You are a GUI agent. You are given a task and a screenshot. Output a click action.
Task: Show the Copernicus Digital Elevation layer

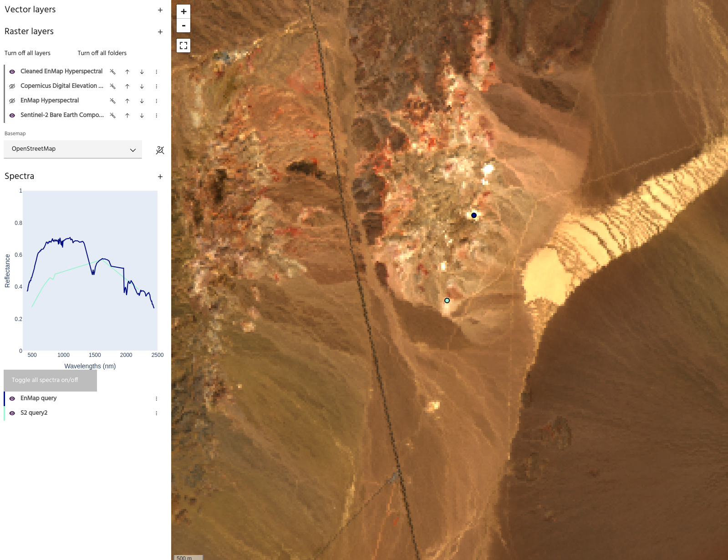12,87
